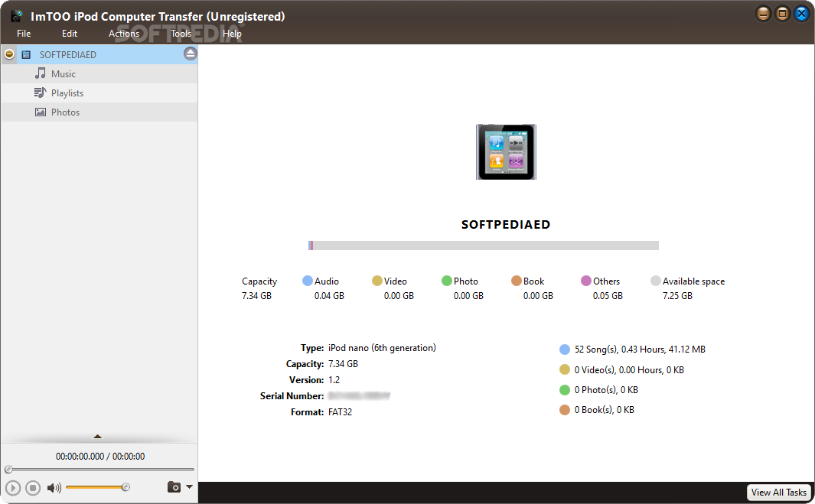
Task: Click the blurred Serial Number value
Action: (x=359, y=396)
